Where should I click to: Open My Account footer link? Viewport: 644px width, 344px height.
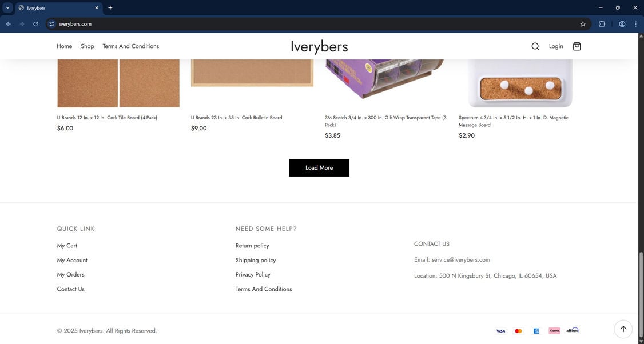coord(72,260)
